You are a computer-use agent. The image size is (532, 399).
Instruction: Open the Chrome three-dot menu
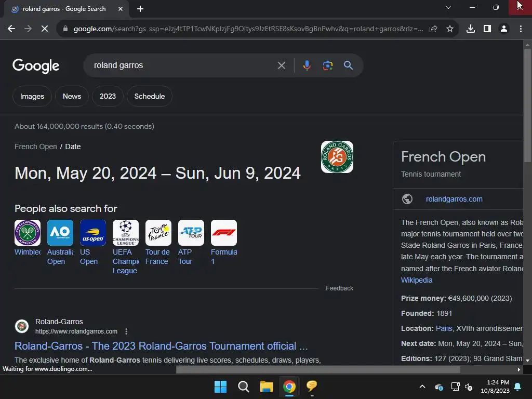[x=521, y=29]
